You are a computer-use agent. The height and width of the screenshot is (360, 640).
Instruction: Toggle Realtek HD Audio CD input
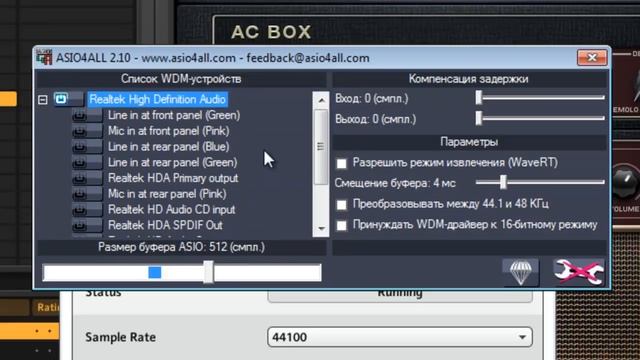point(87,210)
